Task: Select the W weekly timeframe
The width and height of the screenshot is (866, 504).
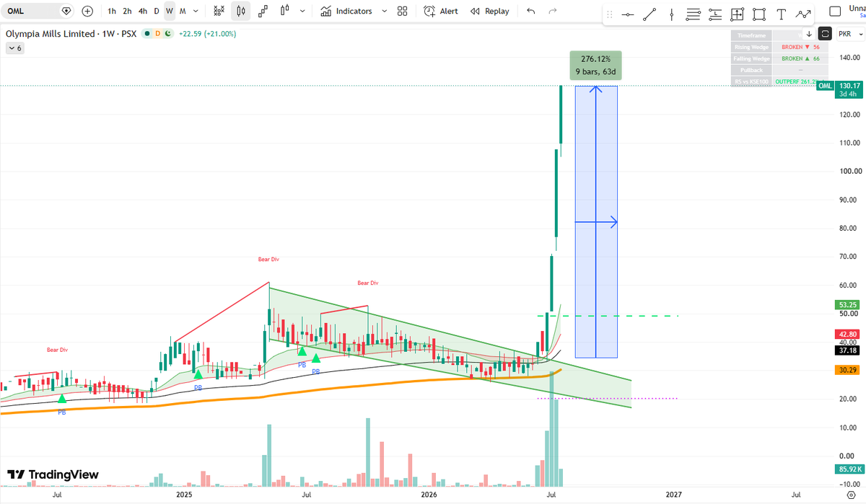Action: (169, 11)
